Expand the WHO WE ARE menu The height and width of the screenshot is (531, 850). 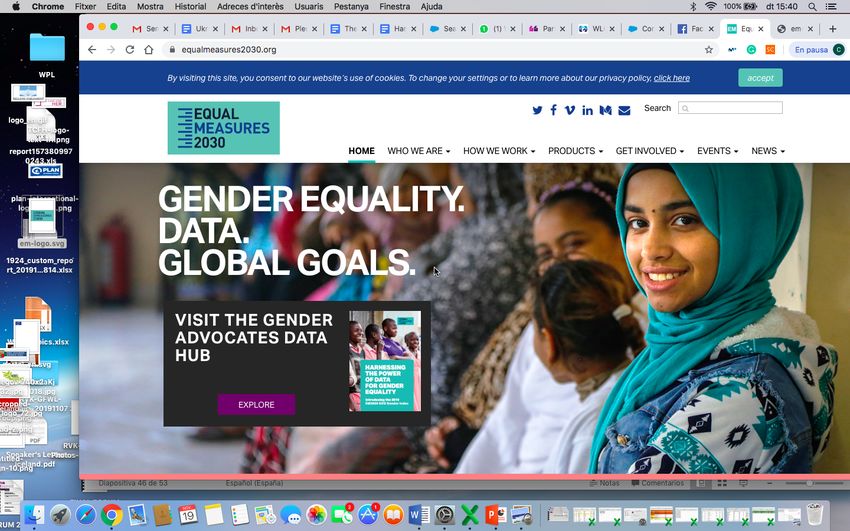tap(418, 151)
